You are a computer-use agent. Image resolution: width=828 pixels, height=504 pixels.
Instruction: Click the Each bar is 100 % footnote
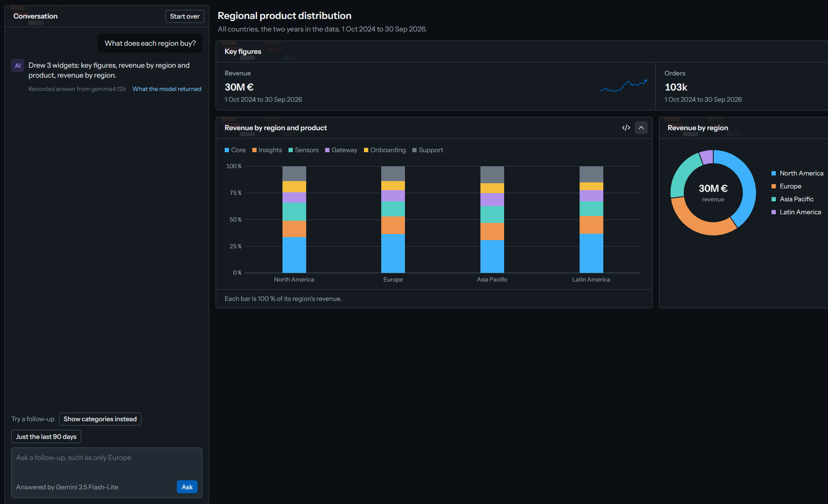coord(283,299)
